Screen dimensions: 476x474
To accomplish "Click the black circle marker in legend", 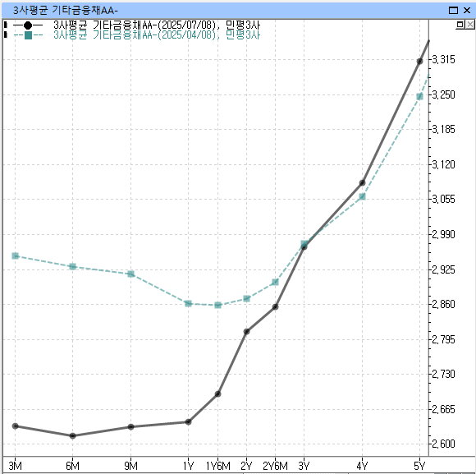I will tap(28, 25).
